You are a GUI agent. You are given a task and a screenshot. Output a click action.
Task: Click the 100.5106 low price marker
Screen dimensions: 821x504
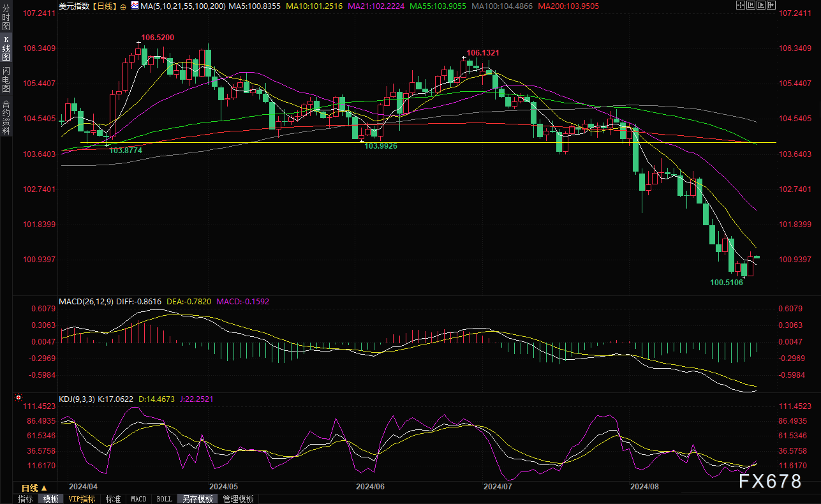point(726,281)
